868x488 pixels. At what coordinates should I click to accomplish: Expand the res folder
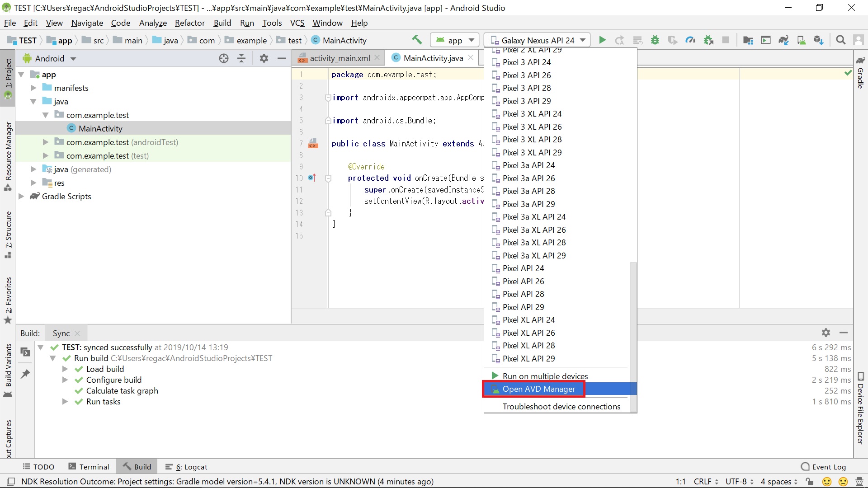tap(33, 183)
